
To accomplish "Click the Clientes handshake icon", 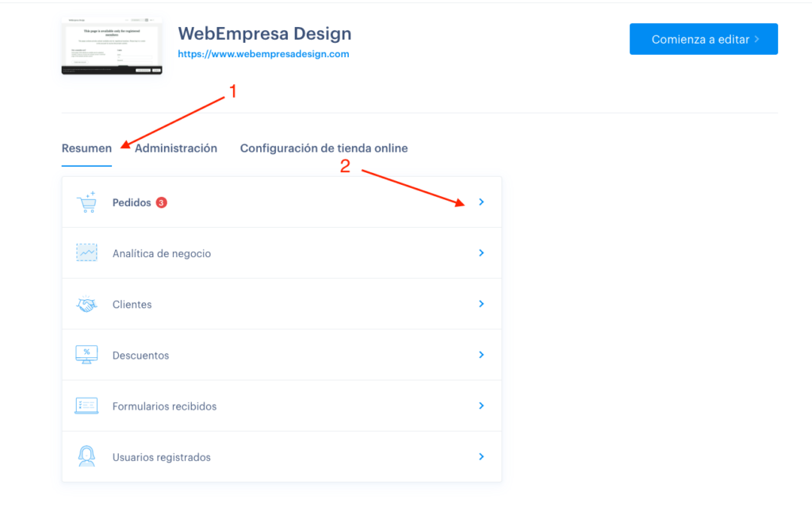I will point(86,304).
